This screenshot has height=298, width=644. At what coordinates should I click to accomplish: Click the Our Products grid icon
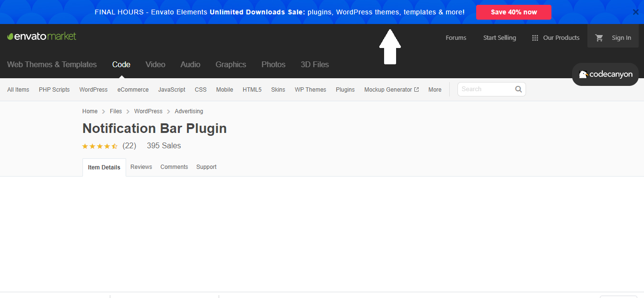[535, 38]
